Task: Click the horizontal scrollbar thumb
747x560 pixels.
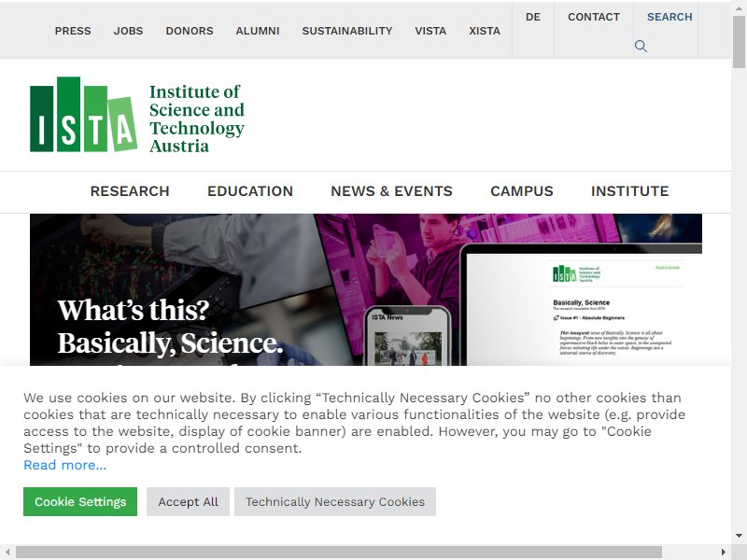Action: coord(339,553)
